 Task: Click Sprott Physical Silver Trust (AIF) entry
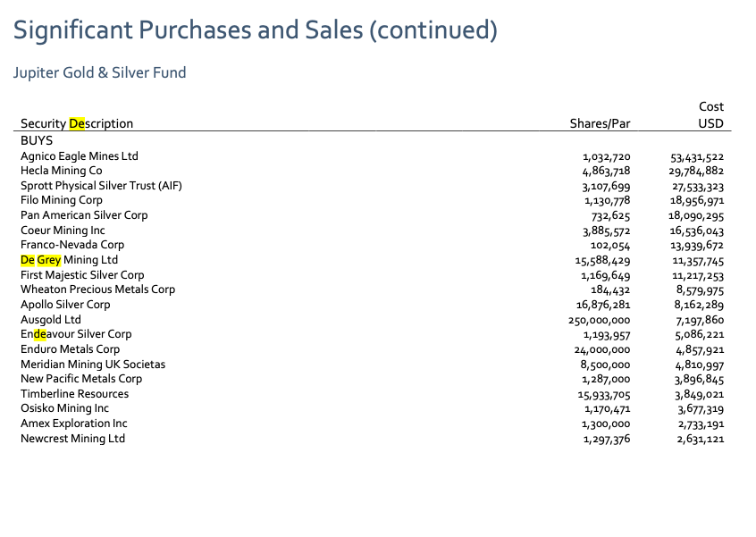[x=101, y=186]
